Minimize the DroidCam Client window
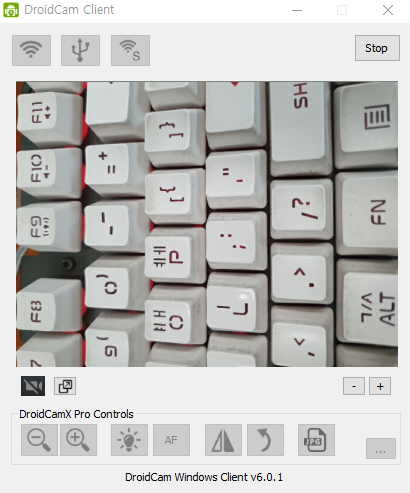This screenshot has height=493, width=410. [297, 10]
